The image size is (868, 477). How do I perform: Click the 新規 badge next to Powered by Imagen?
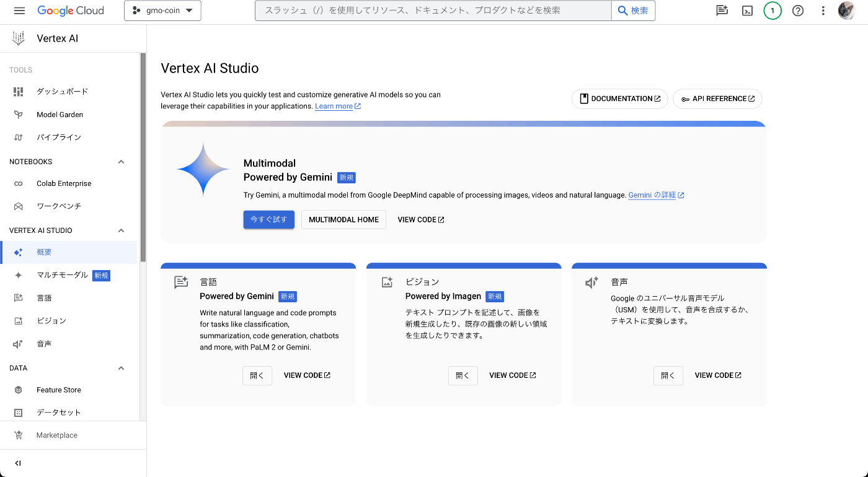click(495, 297)
